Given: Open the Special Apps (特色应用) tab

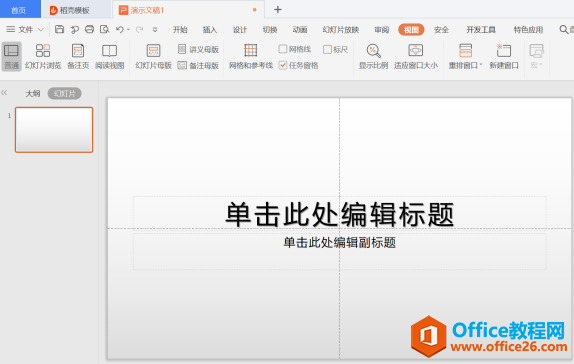Looking at the screenshot, I should (528, 30).
